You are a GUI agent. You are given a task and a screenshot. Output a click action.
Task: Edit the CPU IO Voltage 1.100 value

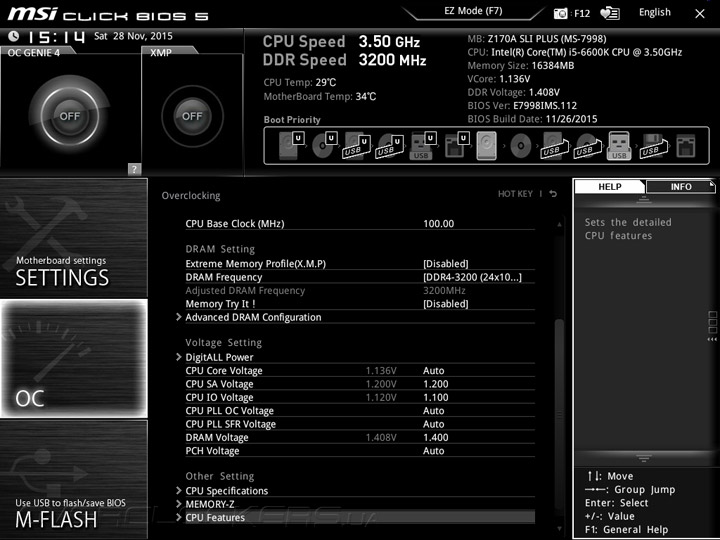tap(436, 397)
